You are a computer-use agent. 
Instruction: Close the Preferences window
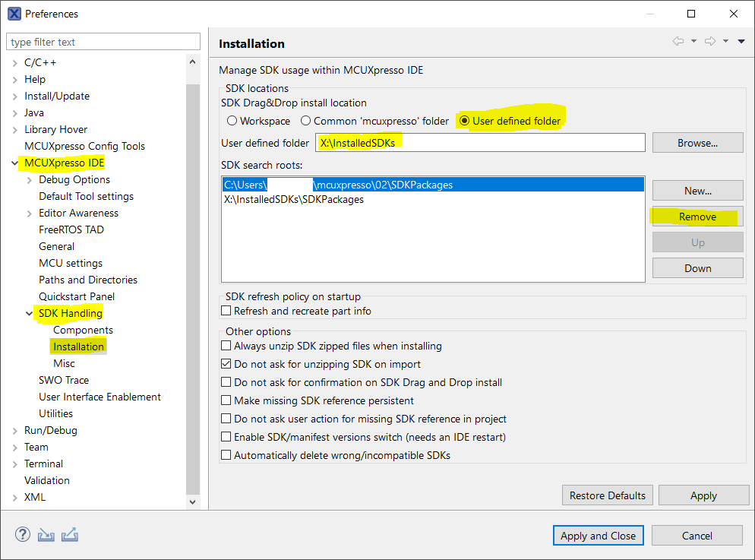click(x=733, y=14)
